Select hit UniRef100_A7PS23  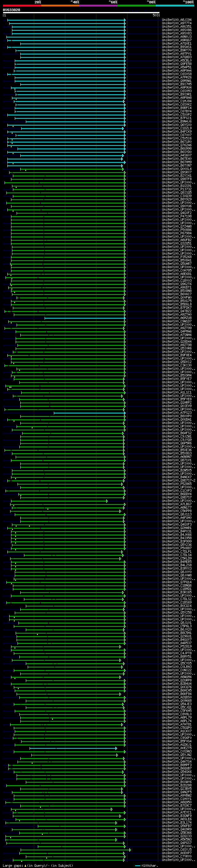point(177,412)
